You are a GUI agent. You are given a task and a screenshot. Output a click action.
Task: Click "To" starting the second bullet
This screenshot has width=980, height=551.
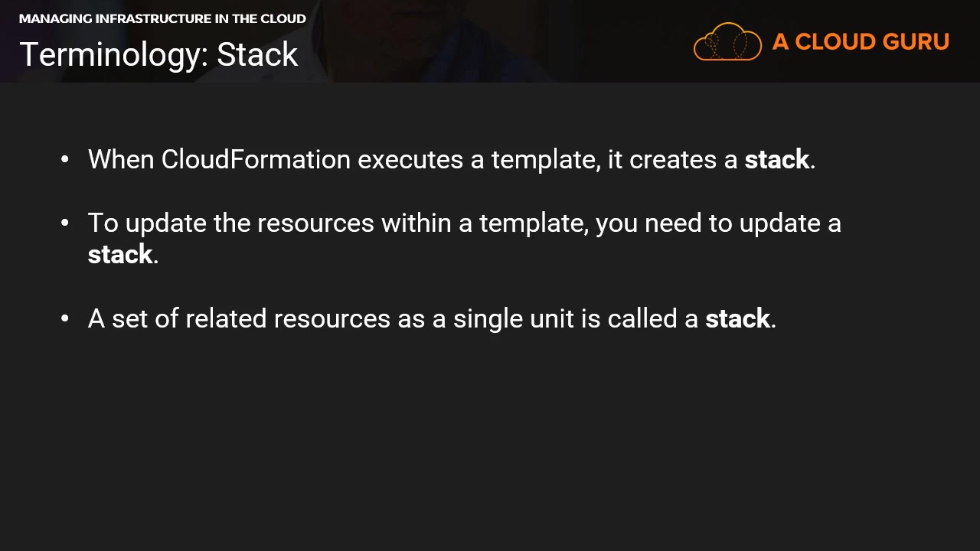[x=103, y=223]
